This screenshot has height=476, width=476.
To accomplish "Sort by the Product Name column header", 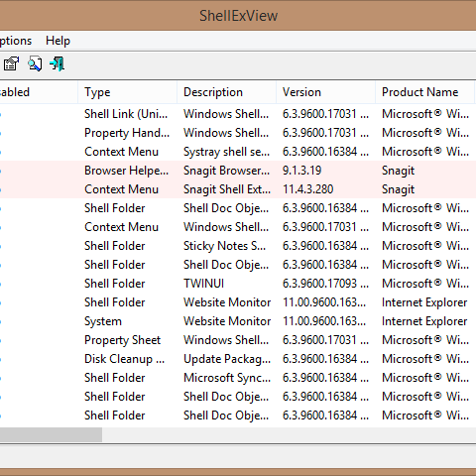I will (424, 92).
